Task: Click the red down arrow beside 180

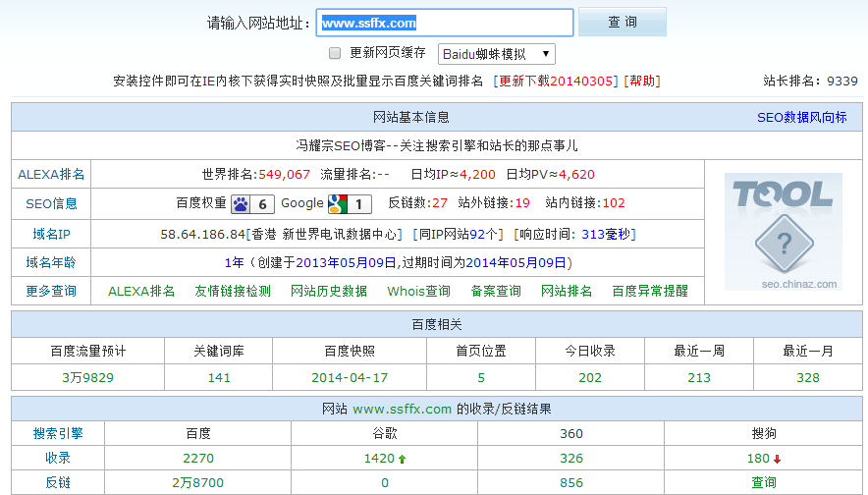Action: tap(778, 459)
